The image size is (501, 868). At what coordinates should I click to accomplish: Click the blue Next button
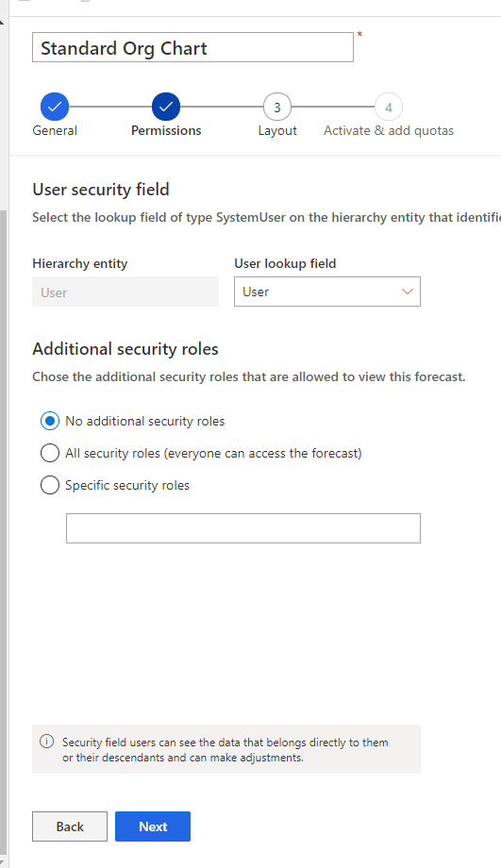pos(153,826)
